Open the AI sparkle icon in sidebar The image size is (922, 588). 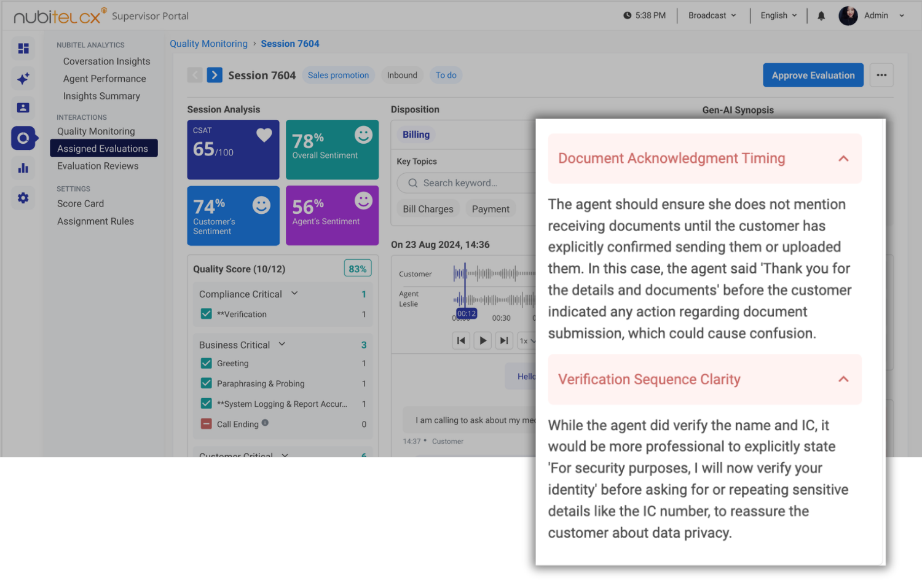[23, 78]
